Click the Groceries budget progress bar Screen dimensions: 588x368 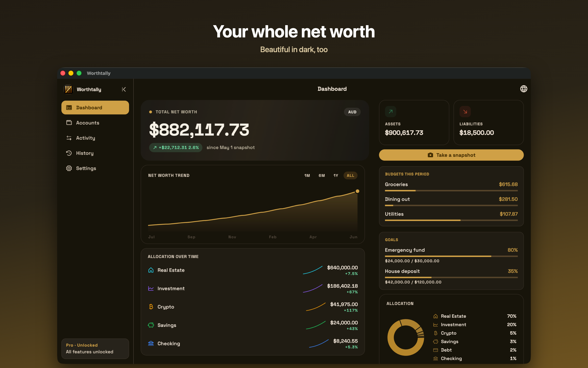pyautogui.click(x=451, y=191)
